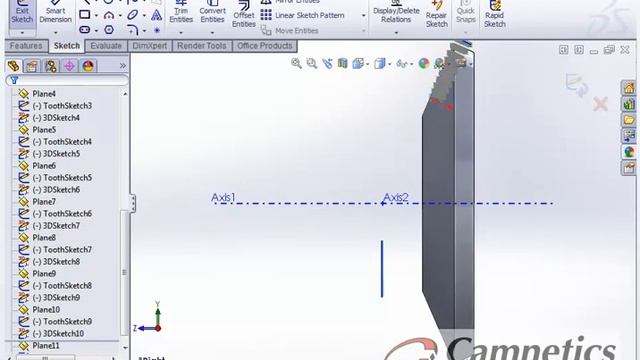Open the Hide/Show Items menu icon
Viewport: 640px width, 360px height.
coord(402,63)
